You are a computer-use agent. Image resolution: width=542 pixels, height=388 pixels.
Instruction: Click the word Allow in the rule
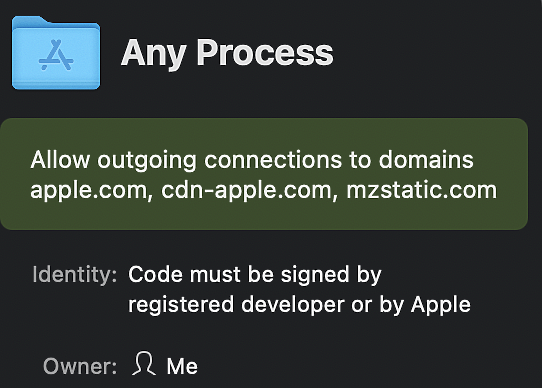60,159
